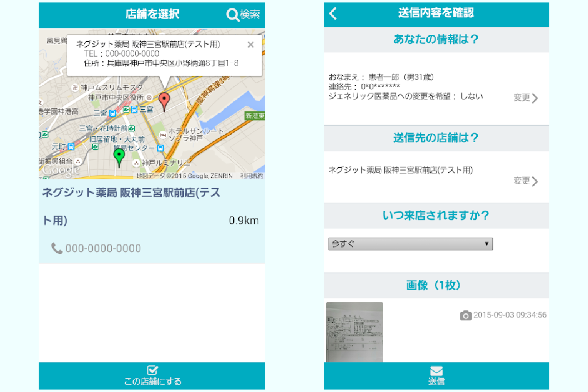588x392 pixels.
Task: Click the Google logo on map
Action: [61, 170]
